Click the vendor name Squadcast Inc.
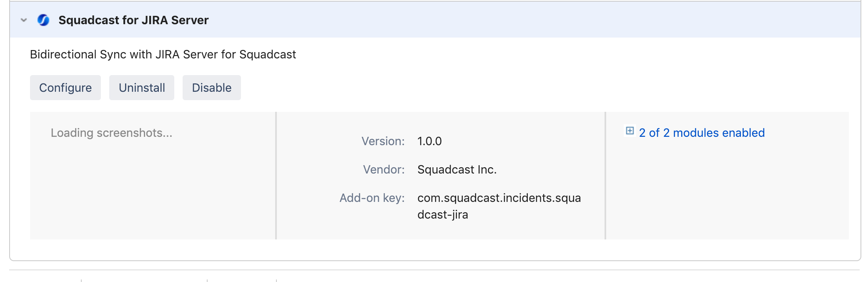The height and width of the screenshot is (282, 868). coord(457,169)
